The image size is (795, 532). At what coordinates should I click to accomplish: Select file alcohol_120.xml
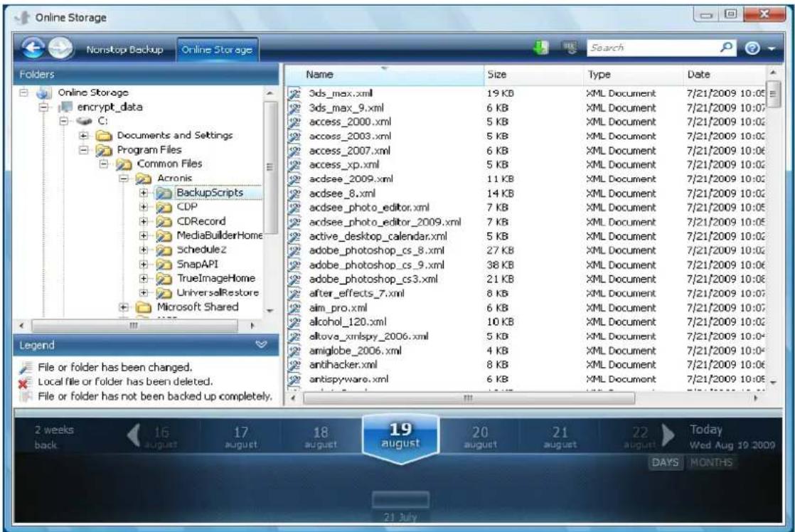click(348, 322)
